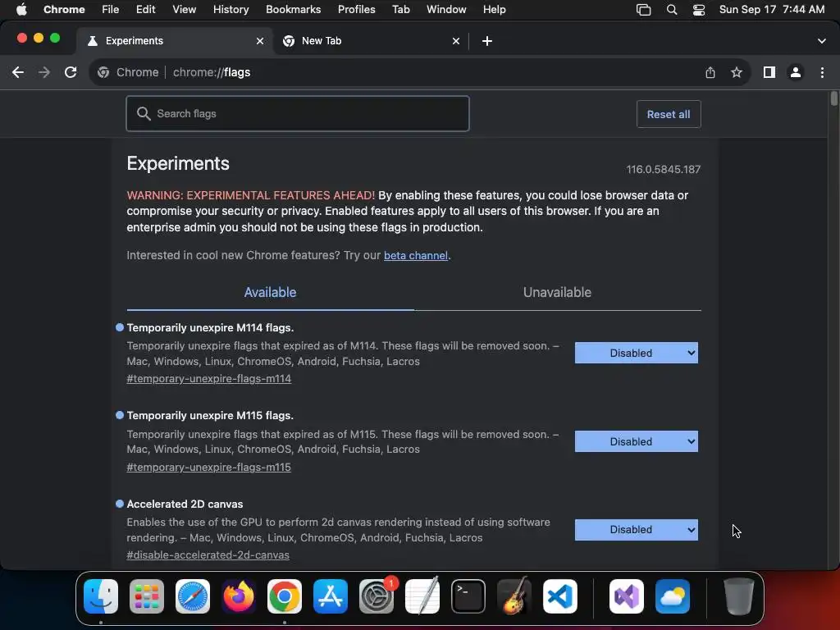Screen dimensions: 840x630
Task: Click the Chrome icon in the Dock
Action: [285, 596]
